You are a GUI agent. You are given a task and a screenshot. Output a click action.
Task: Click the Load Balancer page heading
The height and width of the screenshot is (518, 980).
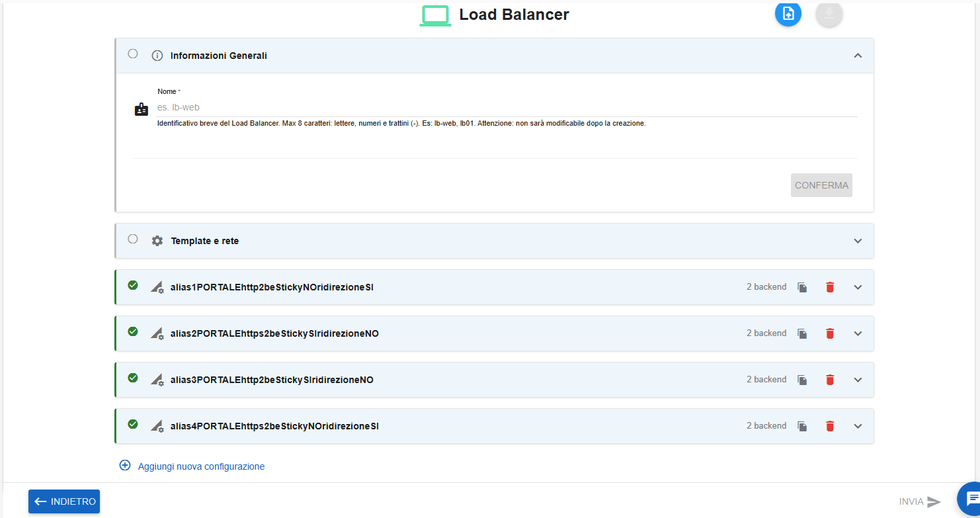pos(514,15)
